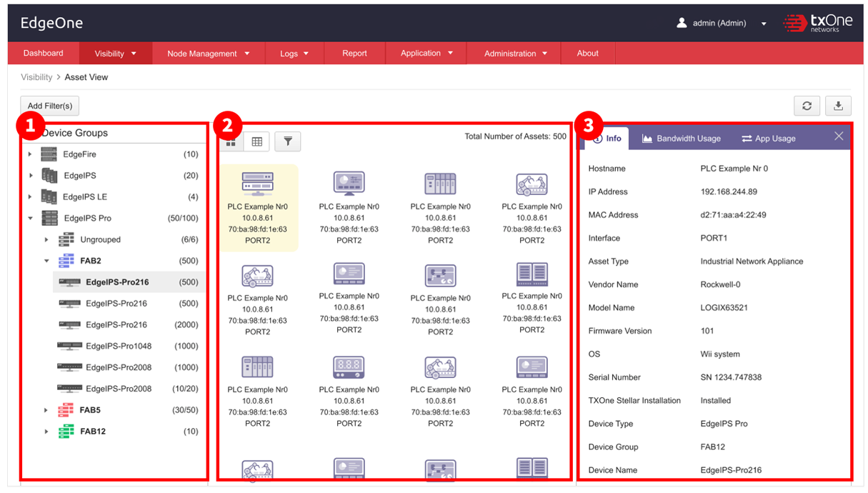
Task: Click the Visibility breadcrumb link
Action: point(36,77)
